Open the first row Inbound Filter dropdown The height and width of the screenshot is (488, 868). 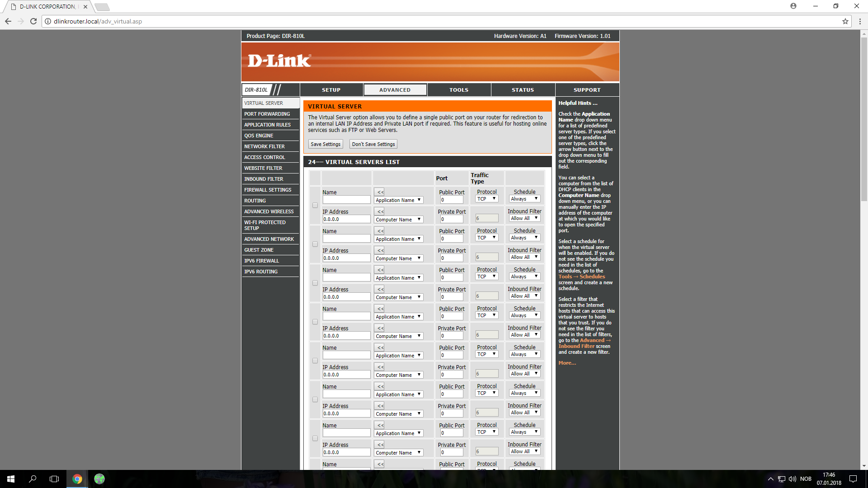524,218
